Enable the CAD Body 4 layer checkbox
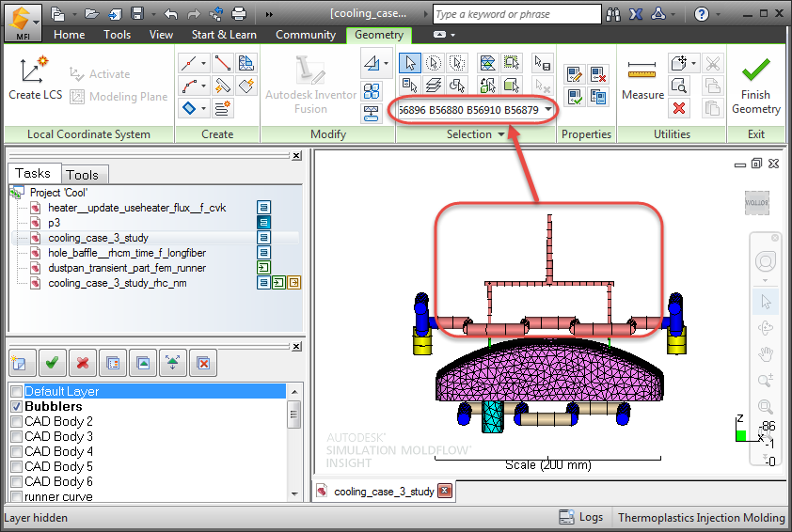Viewport: 792px width, 532px height. tap(17, 451)
